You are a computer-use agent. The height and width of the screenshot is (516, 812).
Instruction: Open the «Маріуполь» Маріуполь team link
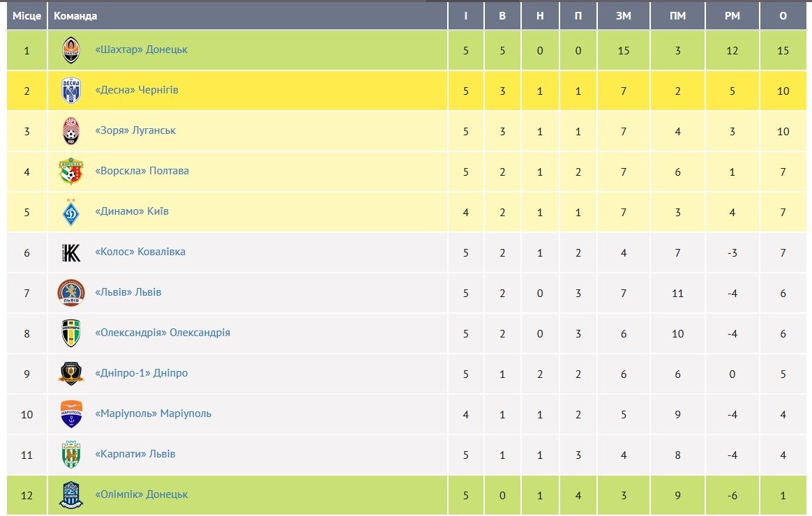coord(153,414)
